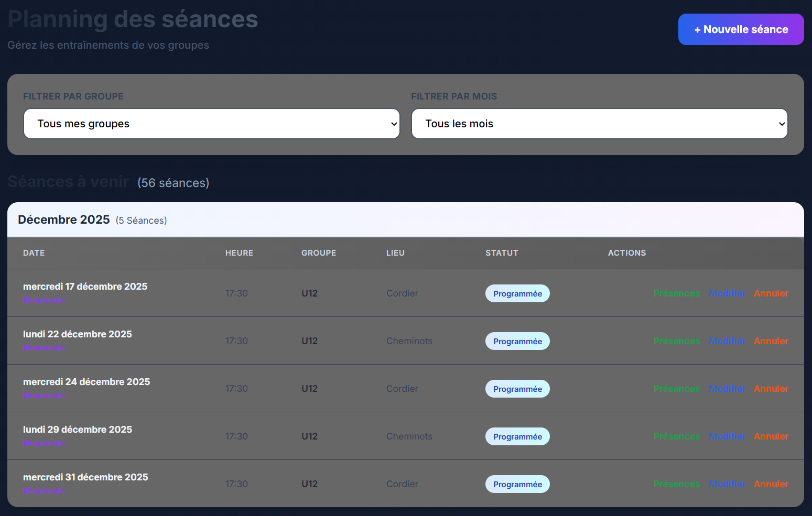This screenshot has width=812, height=516.
Task: Click the Décembre 2025 section header
Action: coord(64,219)
